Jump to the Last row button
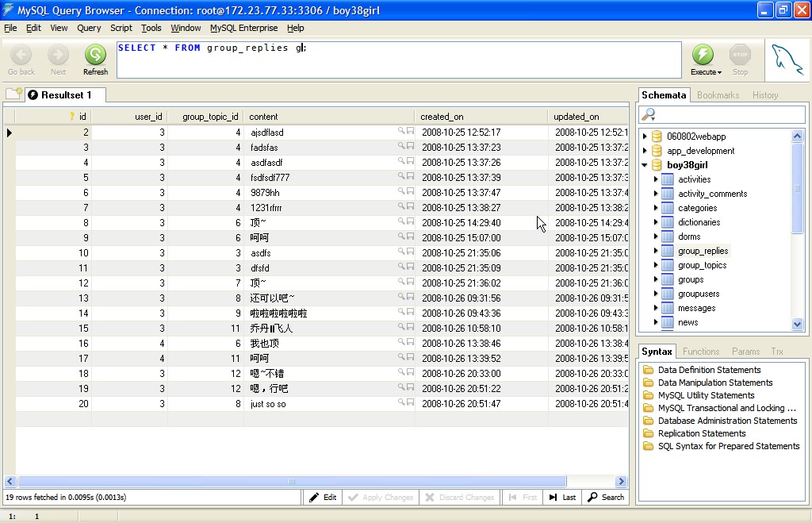 click(562, 497)
